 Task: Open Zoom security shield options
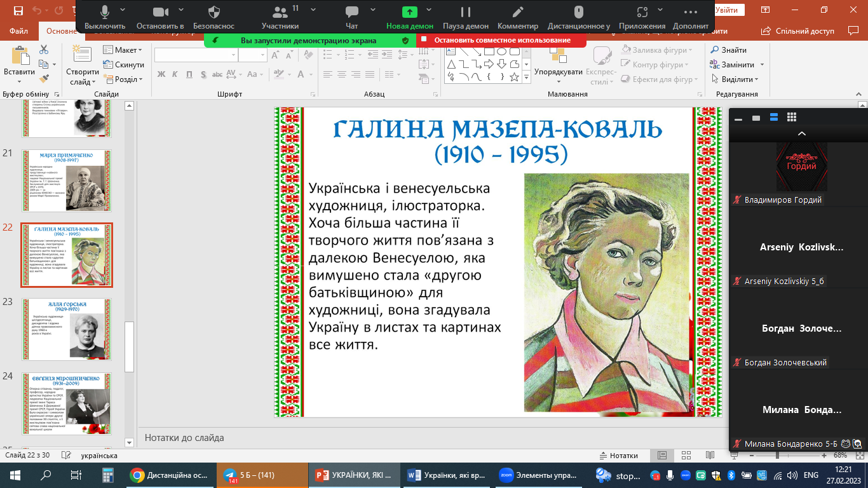pos(214,17)
